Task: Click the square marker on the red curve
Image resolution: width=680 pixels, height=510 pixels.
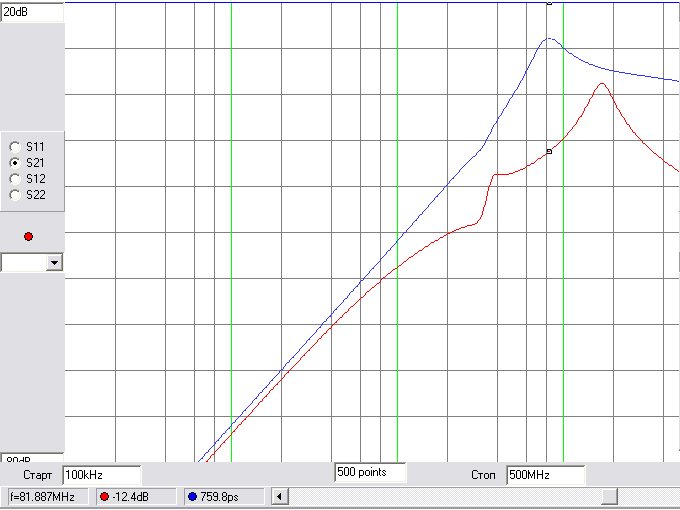Action: [x=549, y=151]
